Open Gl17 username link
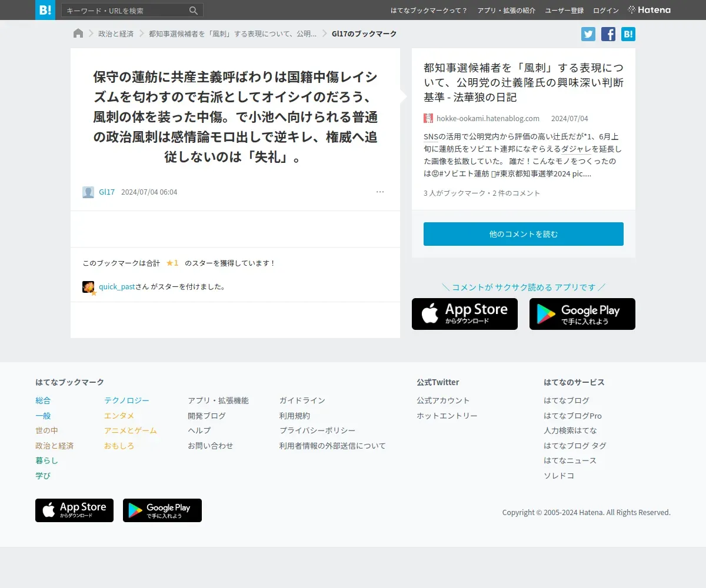This screenshot has height=588, width=706. tap(107, 192)
